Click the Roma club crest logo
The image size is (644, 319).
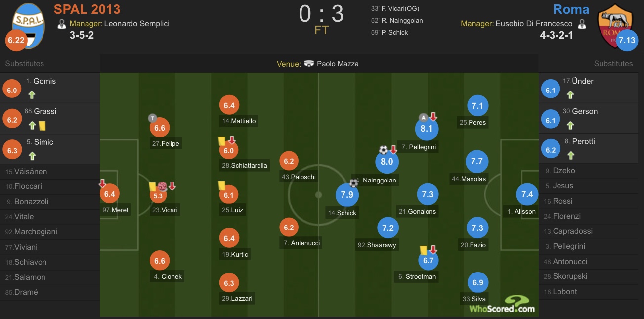(615, 26)
